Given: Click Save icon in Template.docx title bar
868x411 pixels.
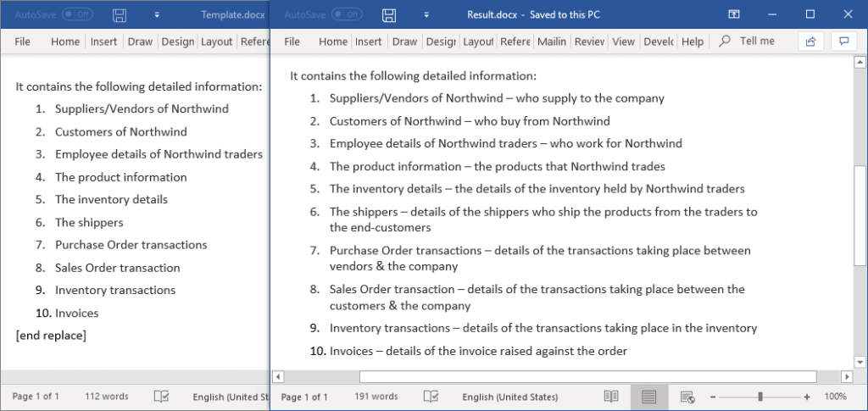Looking at the screenshot, I should point(120,14).
